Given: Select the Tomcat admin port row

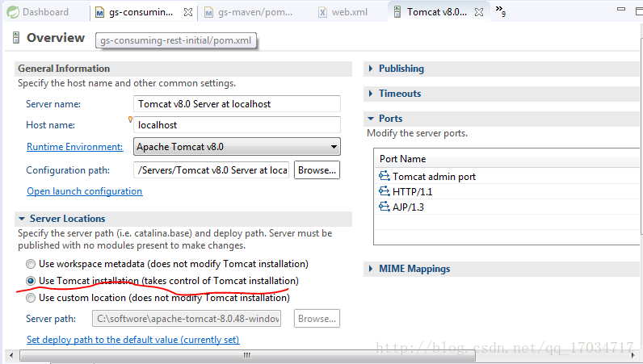Looking at the screenshot, I should pos(507,176).
